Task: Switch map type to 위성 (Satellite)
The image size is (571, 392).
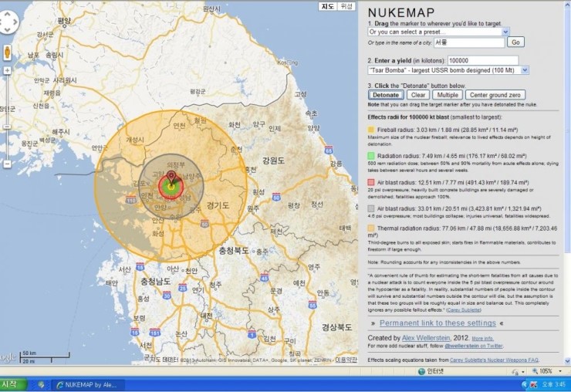Action: click(346, 6)
